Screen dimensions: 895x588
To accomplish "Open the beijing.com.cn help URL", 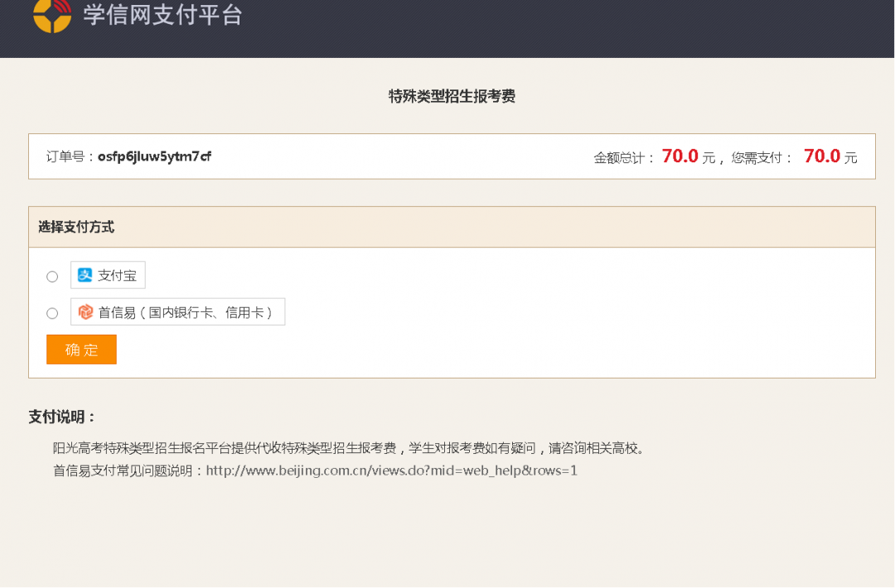I will [x=391, y=470].
